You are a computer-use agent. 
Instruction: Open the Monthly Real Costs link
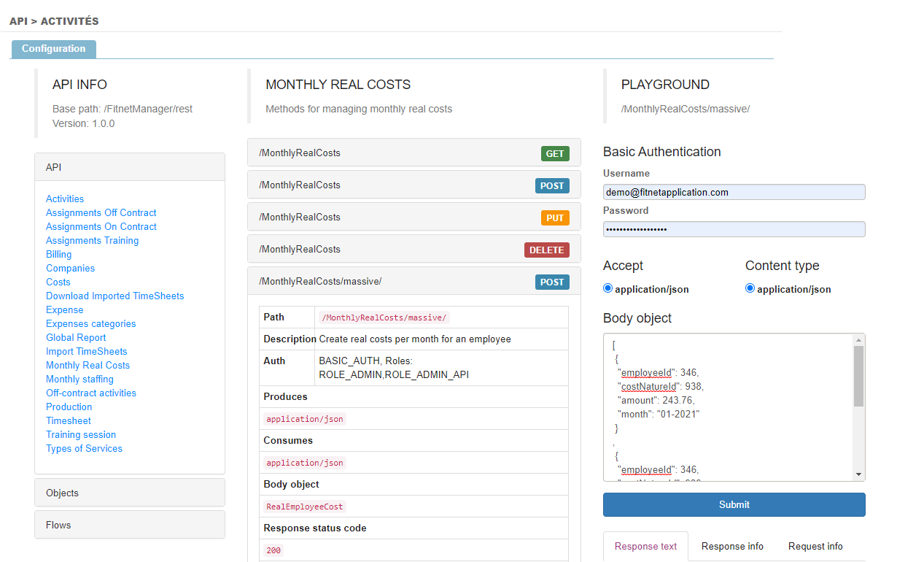[x=88, y=365]
